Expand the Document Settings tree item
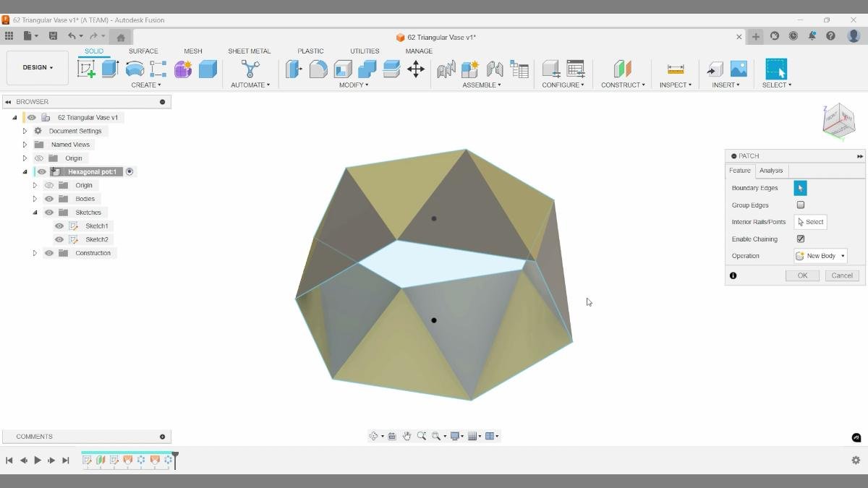The image size is (868, 488). 25,130
